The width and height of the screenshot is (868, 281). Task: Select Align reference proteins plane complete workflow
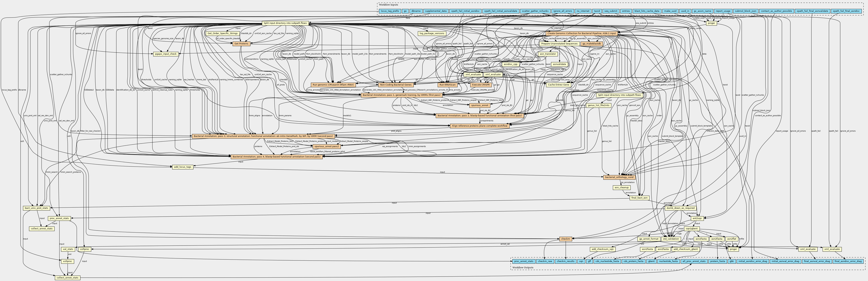pyautogui.click(x=479, y=126)
